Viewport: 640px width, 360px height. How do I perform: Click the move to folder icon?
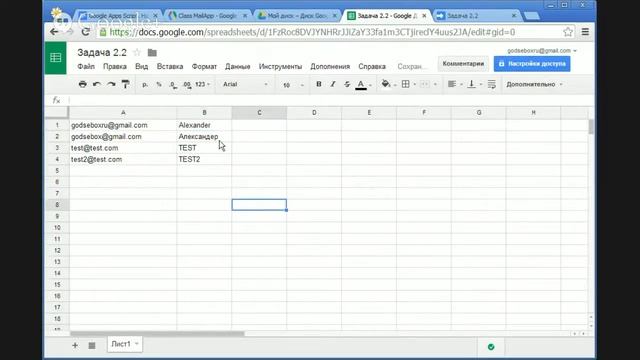tap(152, 53)
